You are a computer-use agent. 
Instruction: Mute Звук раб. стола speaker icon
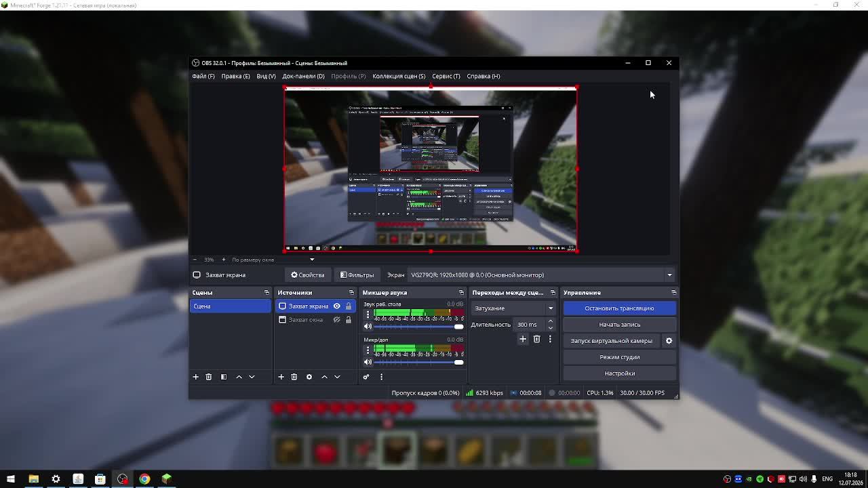coord(368,327)
